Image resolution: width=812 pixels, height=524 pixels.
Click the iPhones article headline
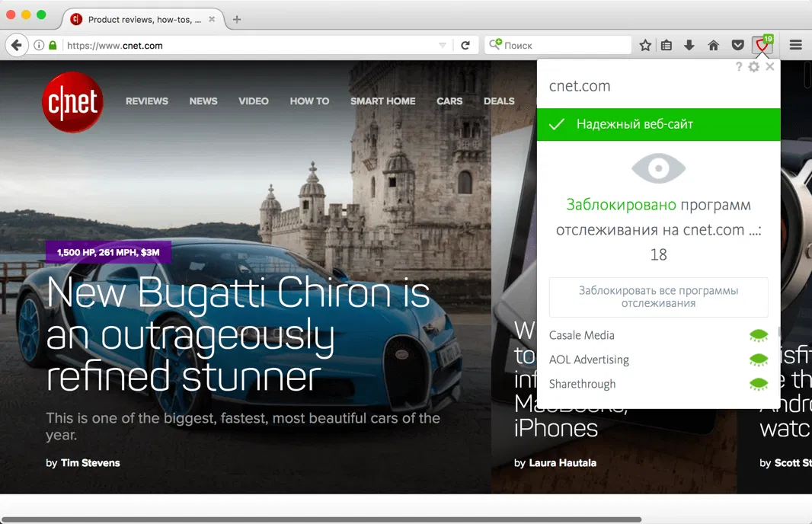pos(555,429)
